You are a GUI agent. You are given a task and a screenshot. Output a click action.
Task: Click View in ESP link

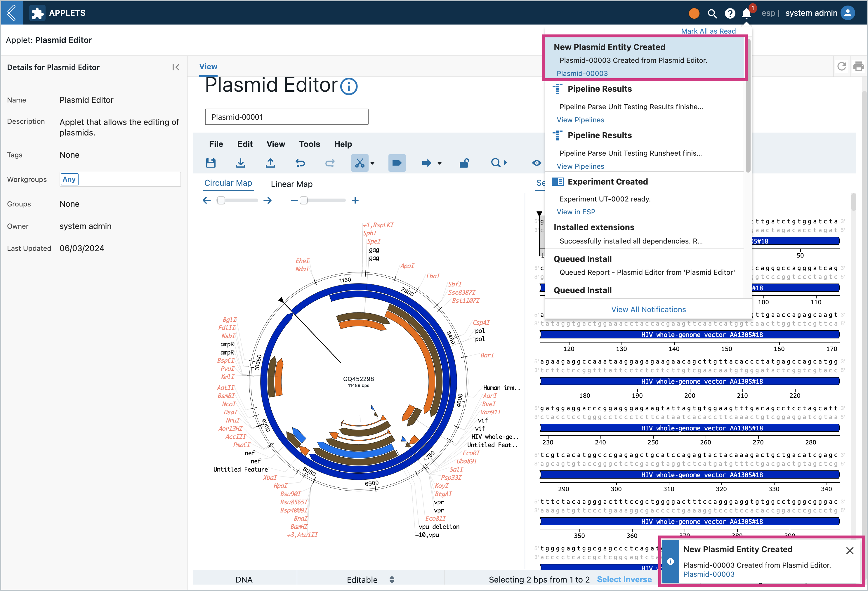point(576,212)
